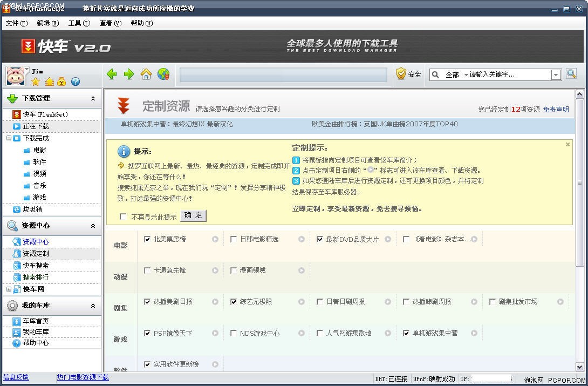
Task: Open the 帮助 menu
Action: (141, 23)
